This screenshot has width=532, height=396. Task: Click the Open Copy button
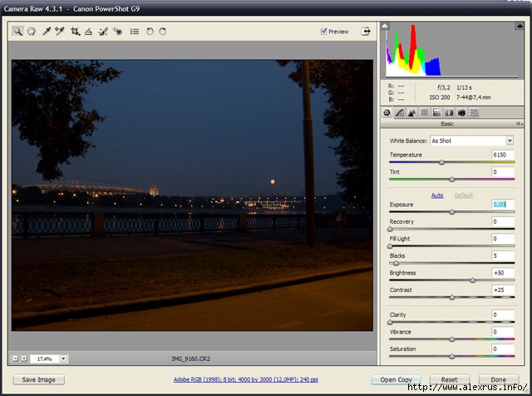[397, 379]
